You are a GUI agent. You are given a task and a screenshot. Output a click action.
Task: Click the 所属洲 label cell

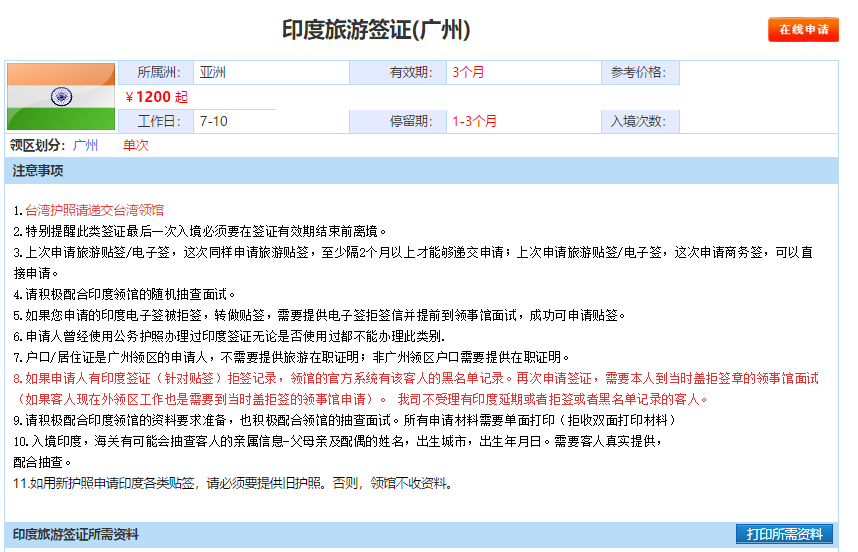(x=156, y=73)
